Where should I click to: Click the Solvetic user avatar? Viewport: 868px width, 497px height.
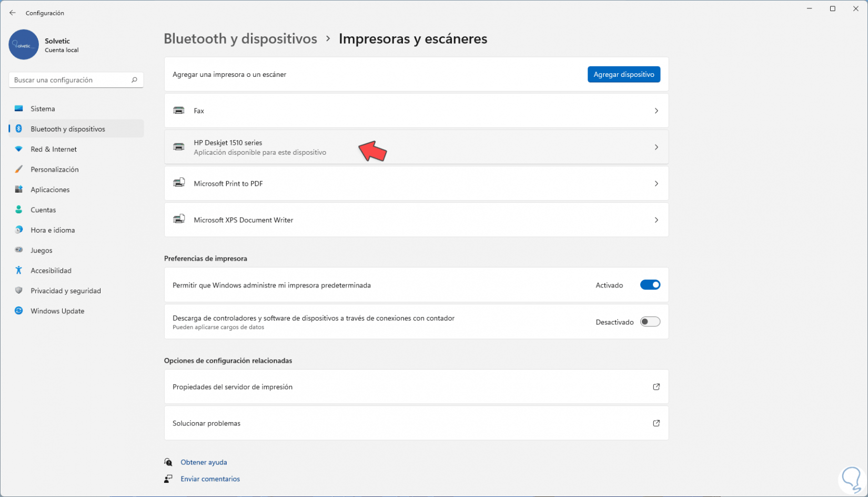coord(24,45)
